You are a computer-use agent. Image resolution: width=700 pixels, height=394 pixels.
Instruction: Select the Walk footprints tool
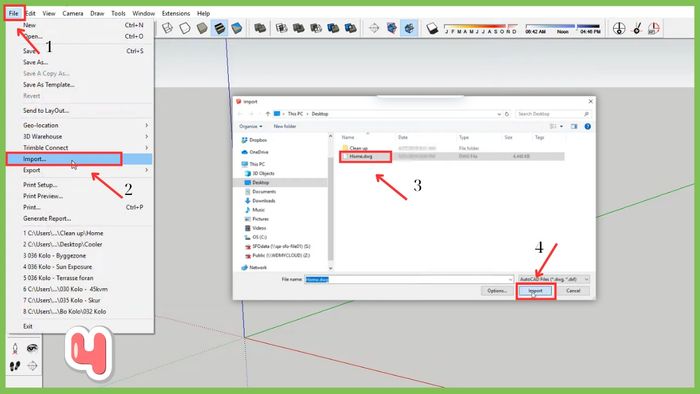[15, 366]
